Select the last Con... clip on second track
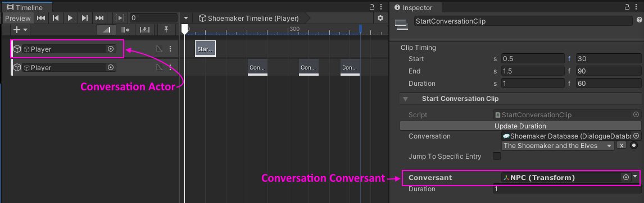This screenshot has width=644, height=203. (x=350, y=67)
